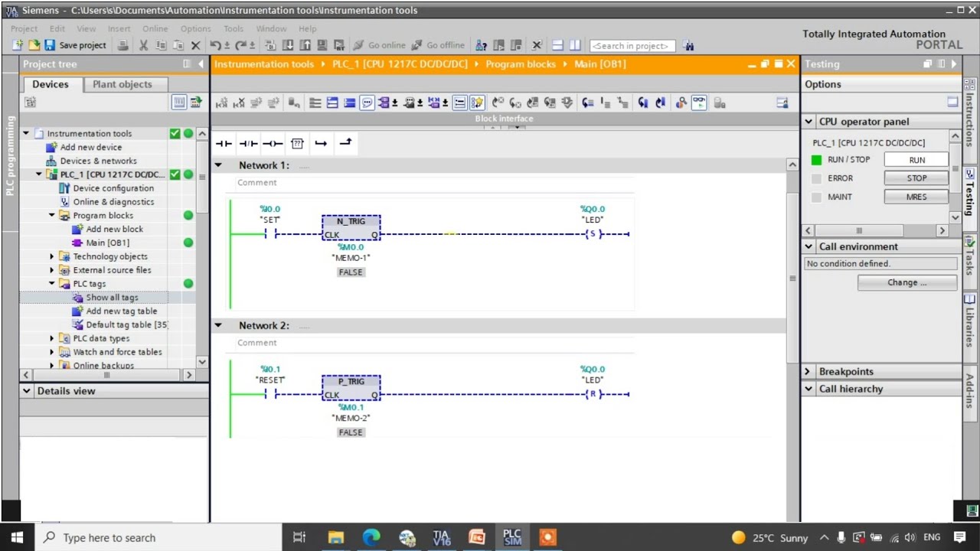Split editor space horizontally
Screen dimensions: 980x551
(557, 45)
